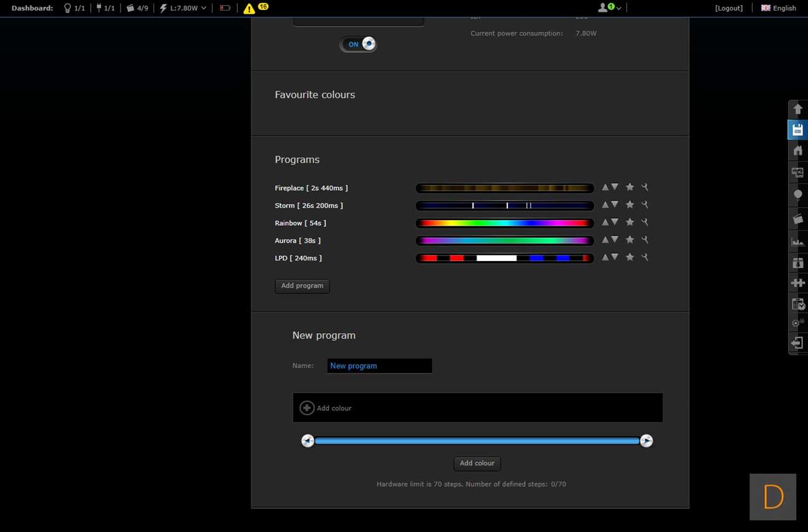Click the lights 1/1 dashboard item
This screenshot has height=532, width=808.
coord(74,8)
